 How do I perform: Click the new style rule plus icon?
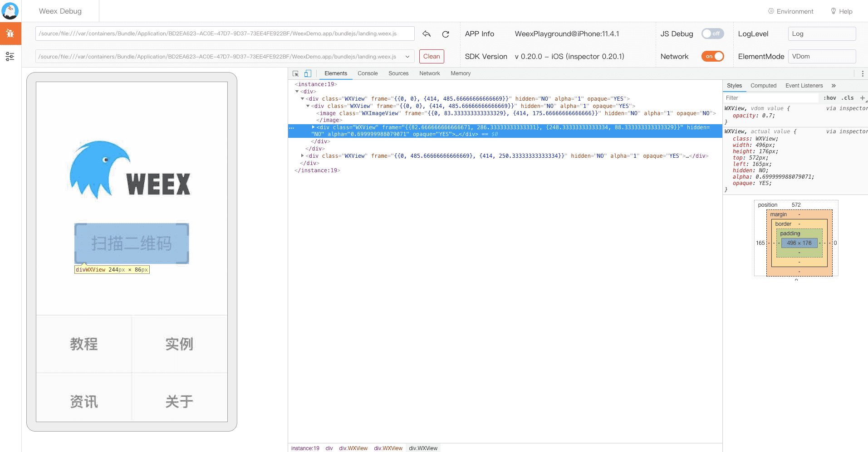pos(862,98)
